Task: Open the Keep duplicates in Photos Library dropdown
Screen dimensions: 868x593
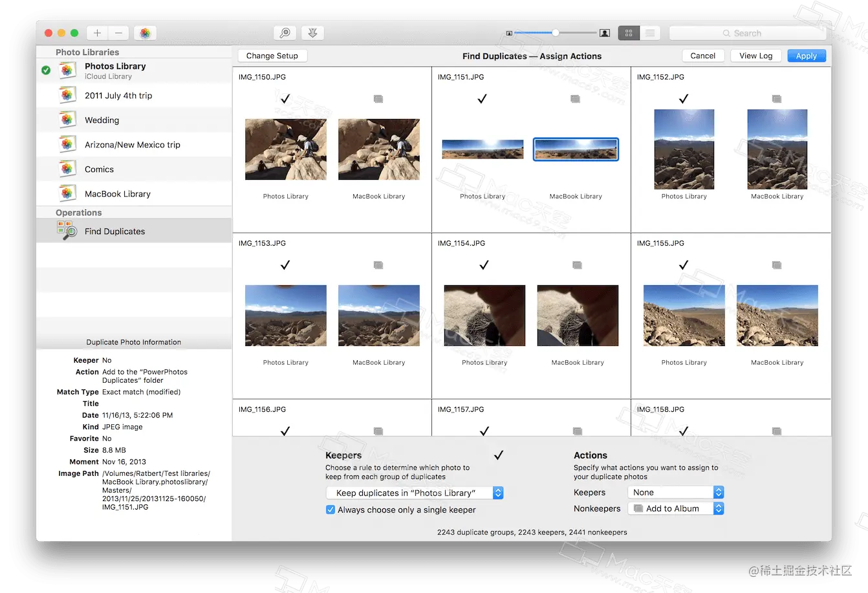Action: pyautogui.click(x=415, y=493)
